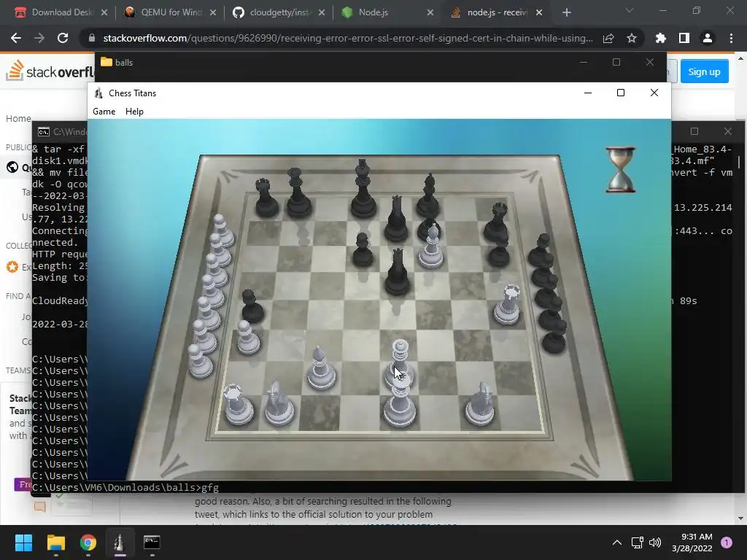Select the lone white pawn on the left file

(x=248, y=338)
